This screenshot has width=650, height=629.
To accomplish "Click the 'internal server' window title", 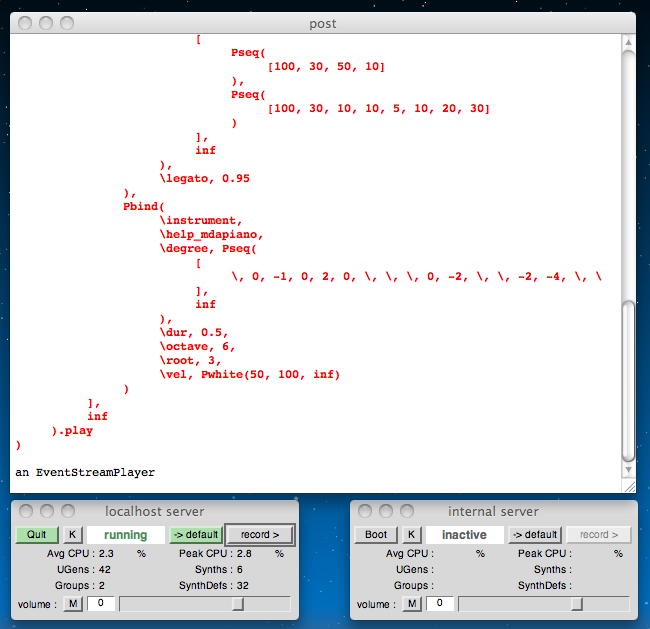I will click(x=493, y=511).
